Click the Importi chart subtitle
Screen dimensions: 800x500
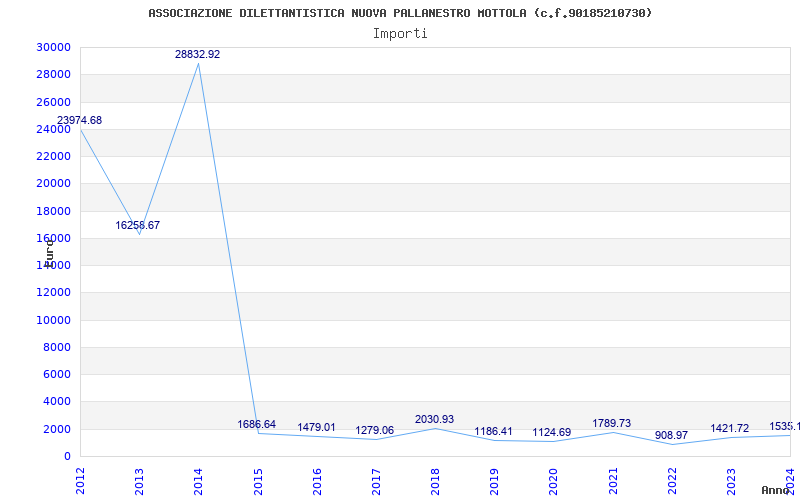400,33
